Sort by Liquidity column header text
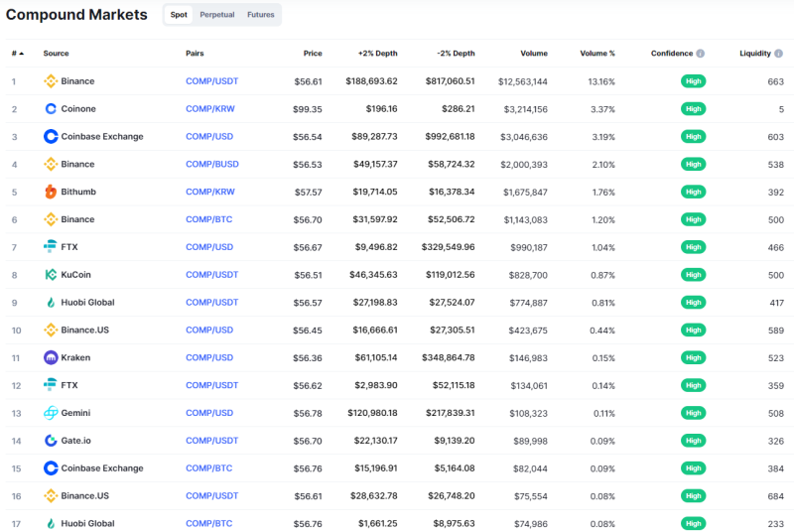 click(x=755, y=54)
